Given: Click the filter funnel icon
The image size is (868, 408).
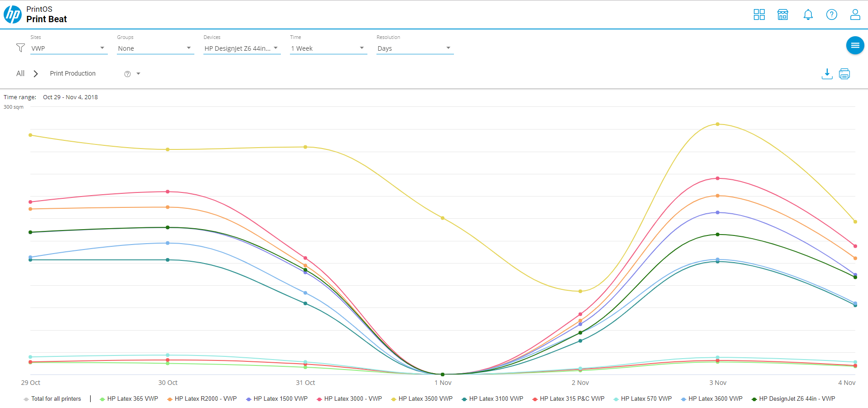Looking at the screenshot, I should tap(20, 48).
